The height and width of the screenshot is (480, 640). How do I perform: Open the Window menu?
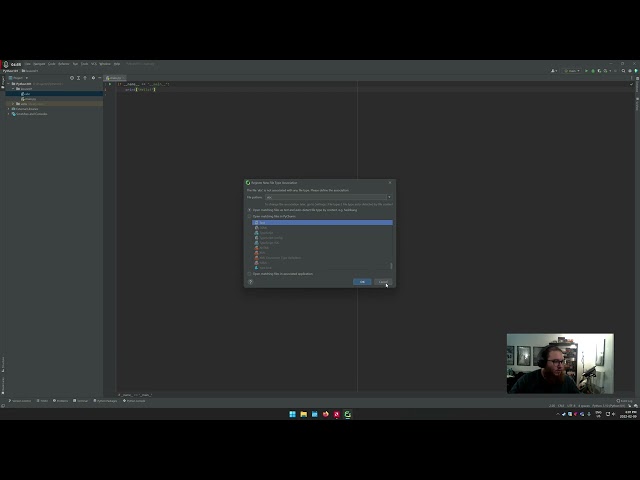tap(105, 64)
